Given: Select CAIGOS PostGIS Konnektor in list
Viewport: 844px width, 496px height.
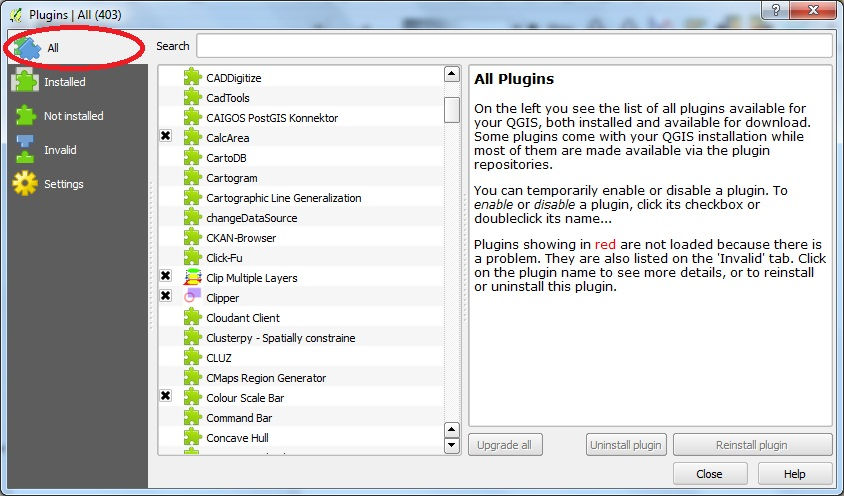Looking at the screenshot, I should (x=272, y=118).
